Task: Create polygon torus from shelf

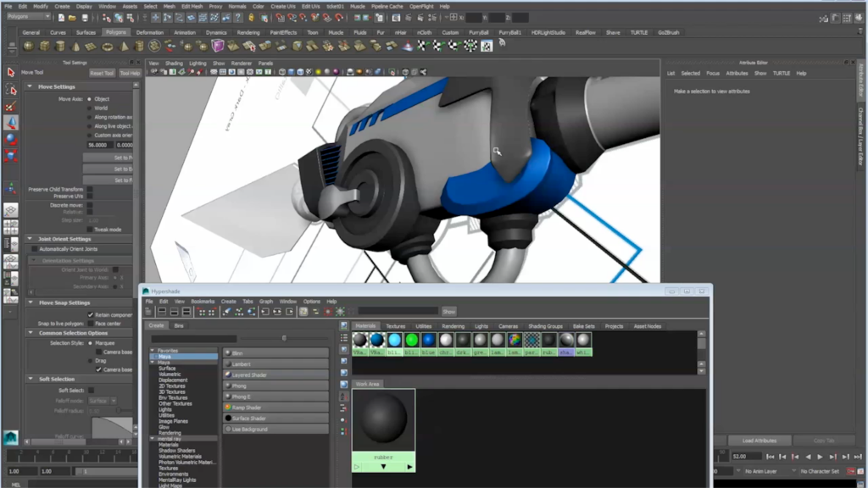Action: tap(108, 46)
